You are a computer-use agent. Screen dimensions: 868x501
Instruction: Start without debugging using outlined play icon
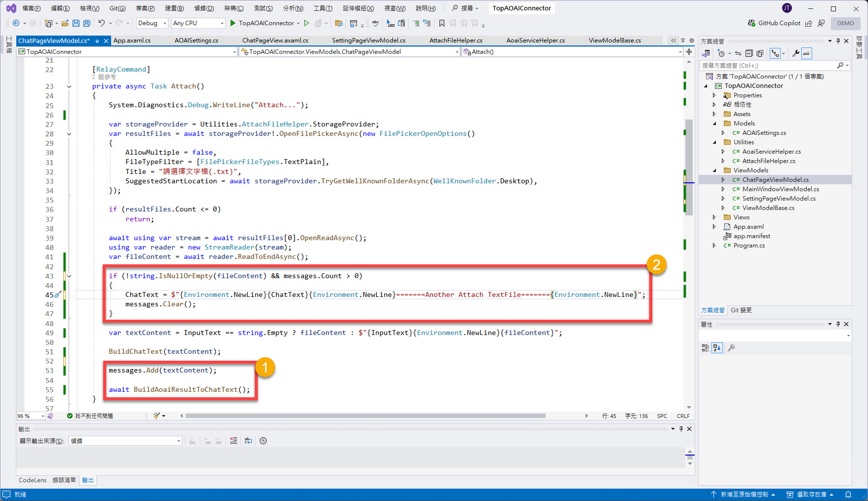pos(306,23)
